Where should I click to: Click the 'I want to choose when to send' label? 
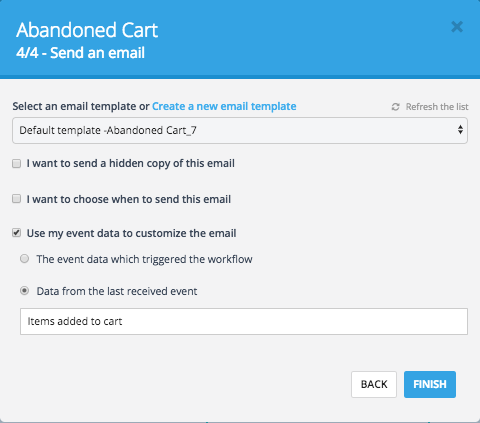[129, 199]
